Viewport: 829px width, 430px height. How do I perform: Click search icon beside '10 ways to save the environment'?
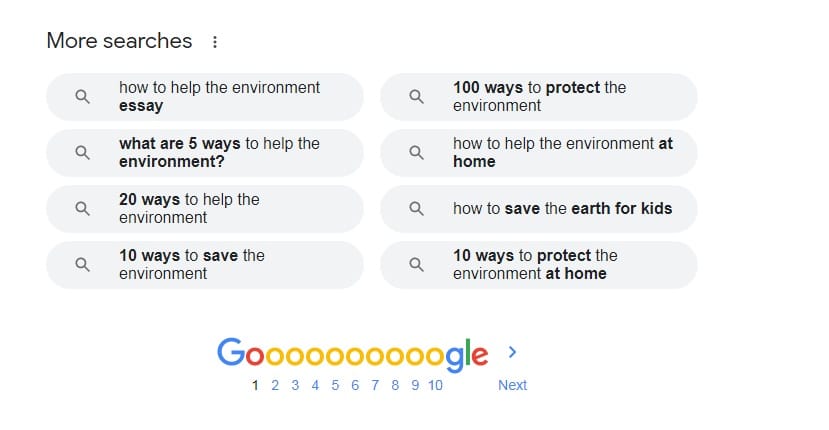[x=82, y=264]
